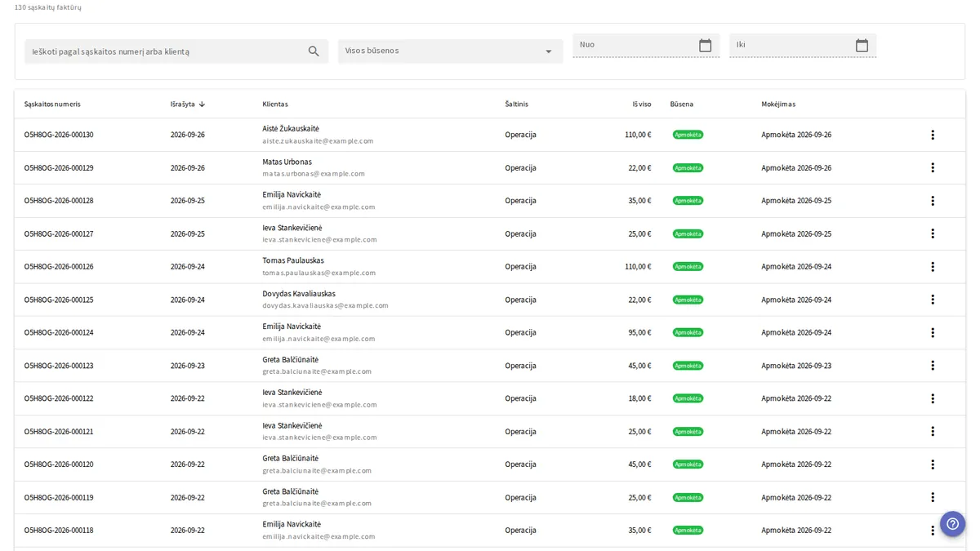Click Apmokėta badge for invoice O5H8OG-2026-000122

tap(688, 398)
